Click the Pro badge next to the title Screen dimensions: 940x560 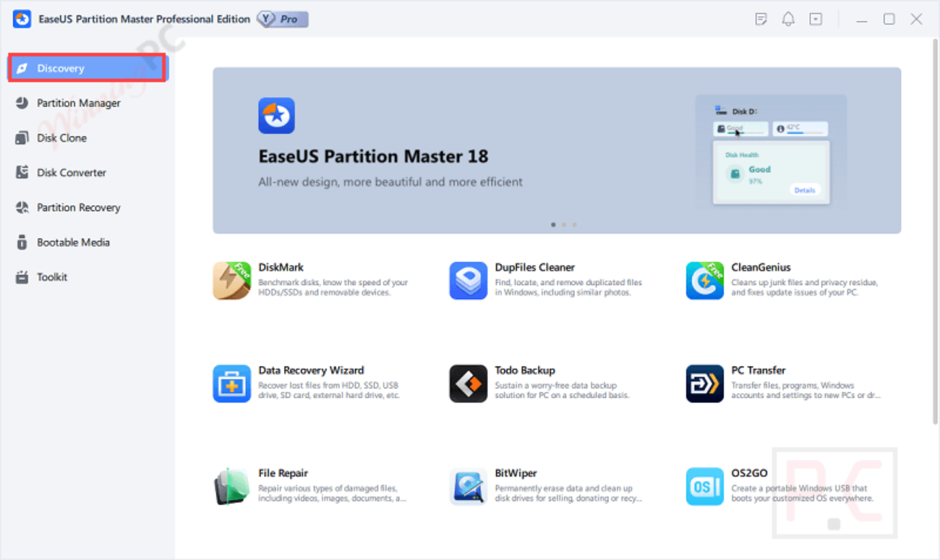tap(283, 19)
